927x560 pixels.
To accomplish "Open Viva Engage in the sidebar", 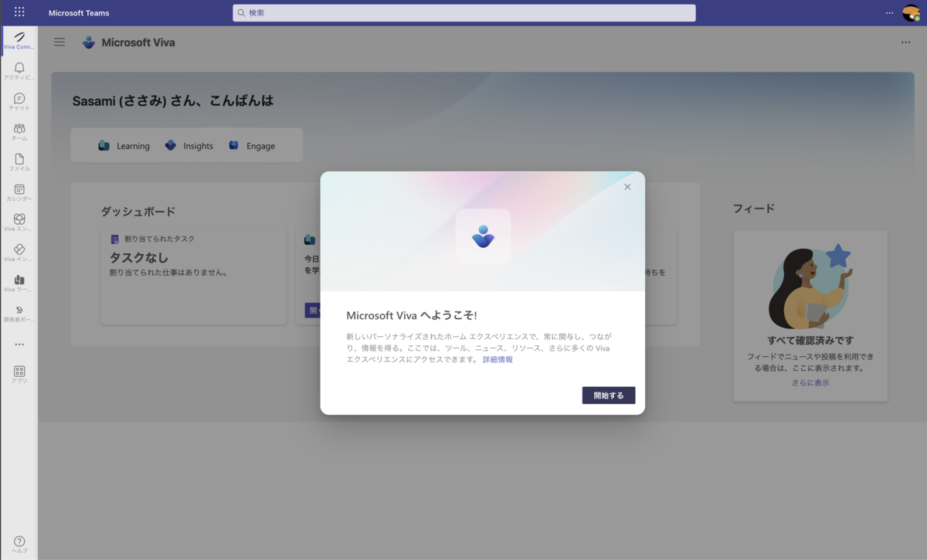I will 19,222.
